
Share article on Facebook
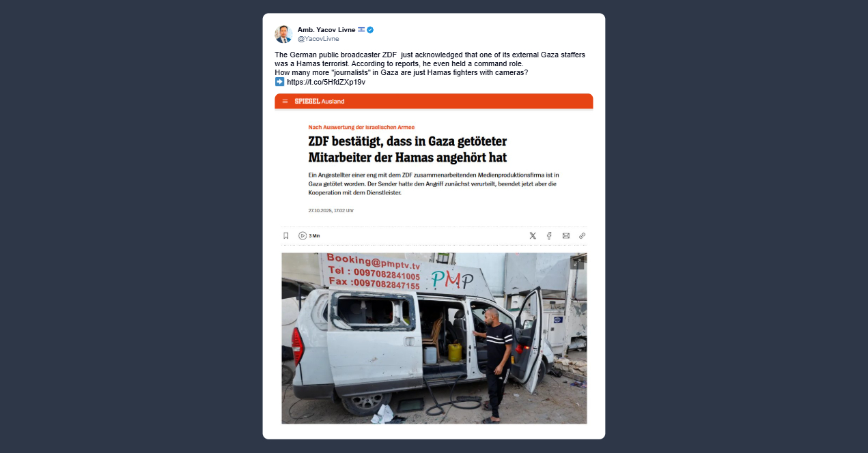549,235
